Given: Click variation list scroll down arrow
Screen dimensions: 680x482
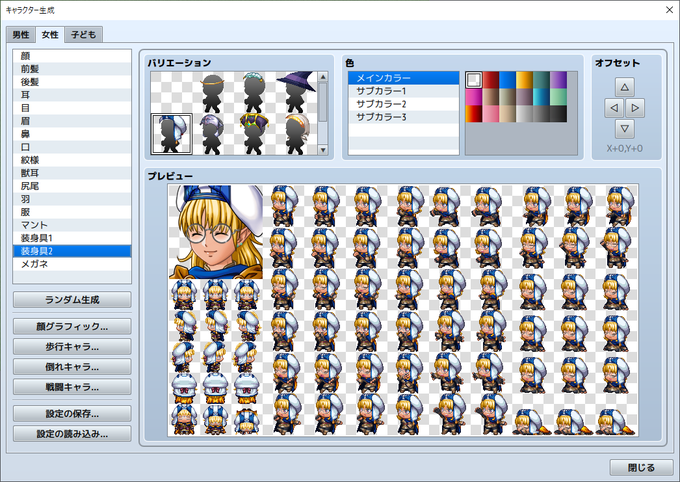Looking at the screenshot, I should (x=323, y=150).
